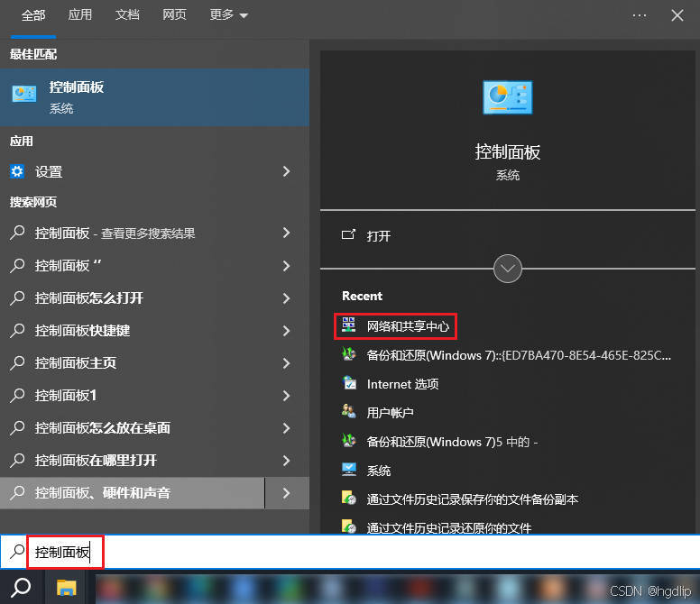
Task: Click the Internet 选项 icon
Action: pos(349,383)
